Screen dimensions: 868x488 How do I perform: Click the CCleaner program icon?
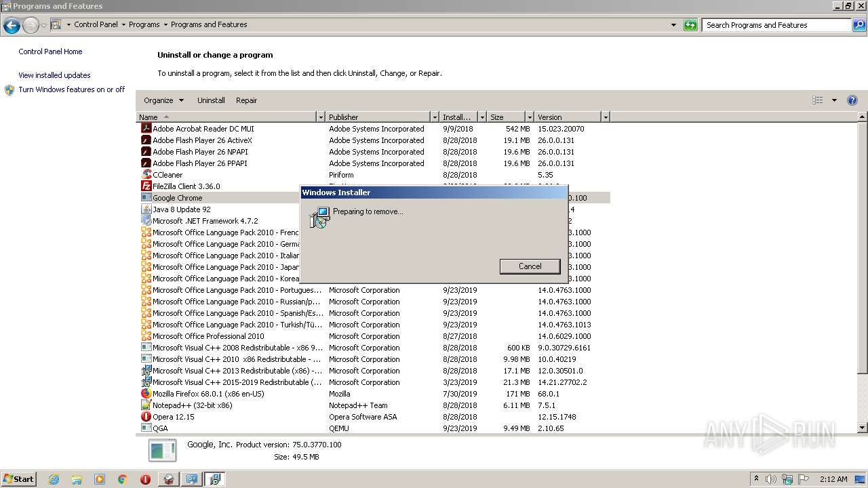(146, 175)
